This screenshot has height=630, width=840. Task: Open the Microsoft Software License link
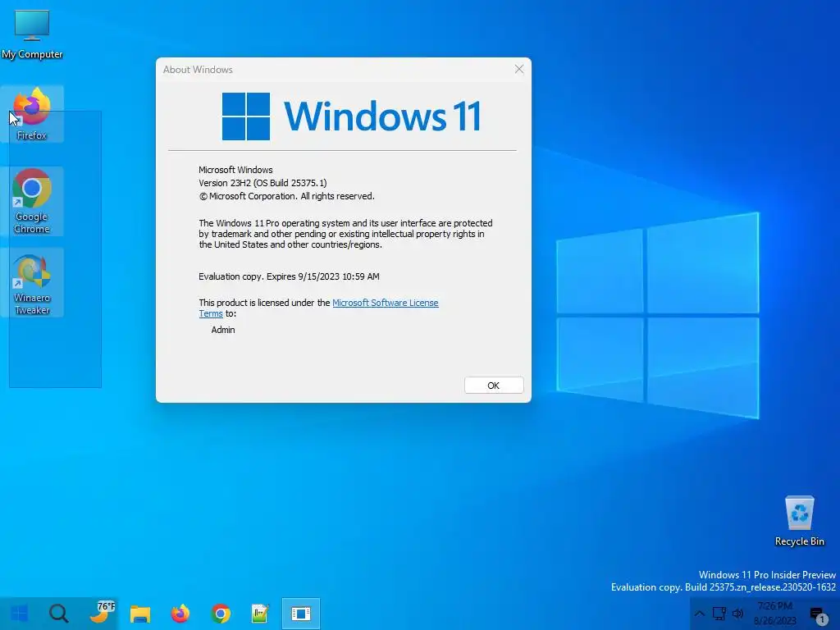click(x=386, y=303)
